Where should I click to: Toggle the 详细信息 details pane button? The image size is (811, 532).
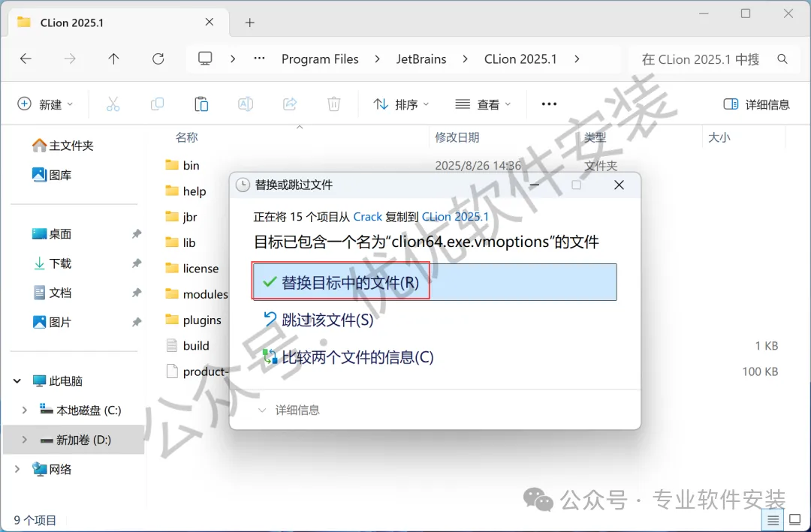pos(756,104)
